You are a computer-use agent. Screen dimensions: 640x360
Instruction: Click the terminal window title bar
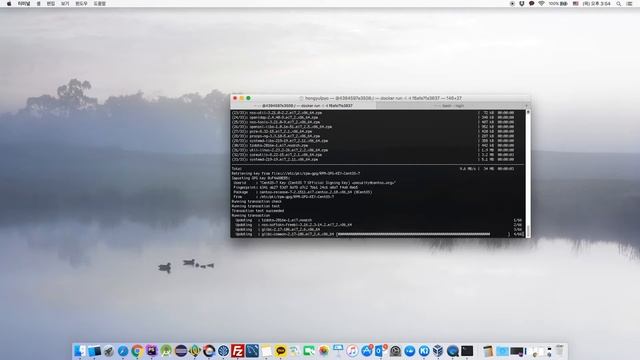(x=380, y=98)
